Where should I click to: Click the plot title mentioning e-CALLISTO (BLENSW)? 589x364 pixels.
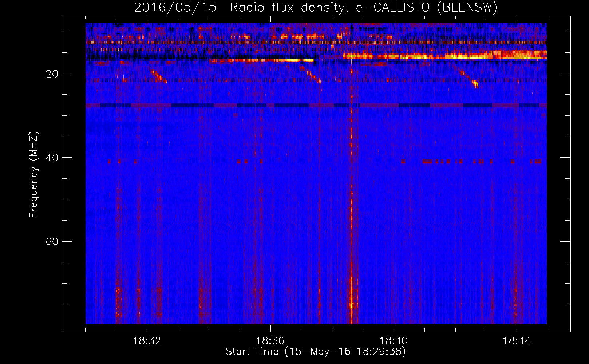[x=315, y=7]
